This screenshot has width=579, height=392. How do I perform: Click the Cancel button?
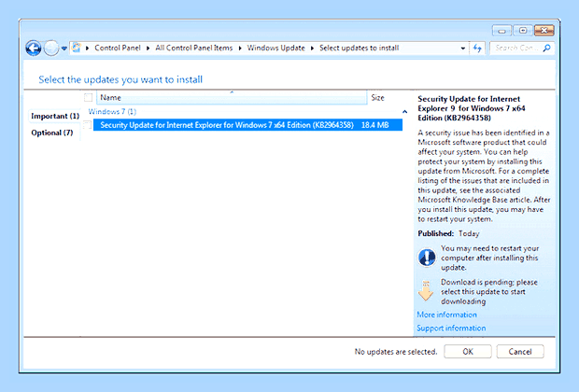click(x=520, y=351)
